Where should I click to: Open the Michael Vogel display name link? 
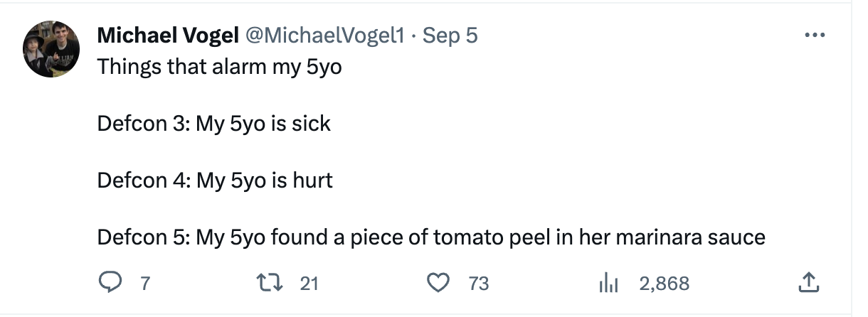click(x=168, y=35)
